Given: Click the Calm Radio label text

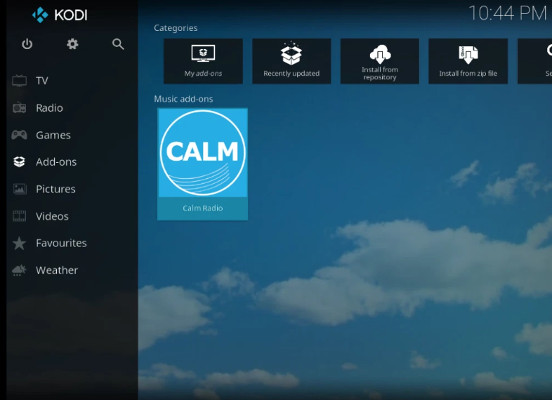Looking at the screenshot, I should coord(202,208).
